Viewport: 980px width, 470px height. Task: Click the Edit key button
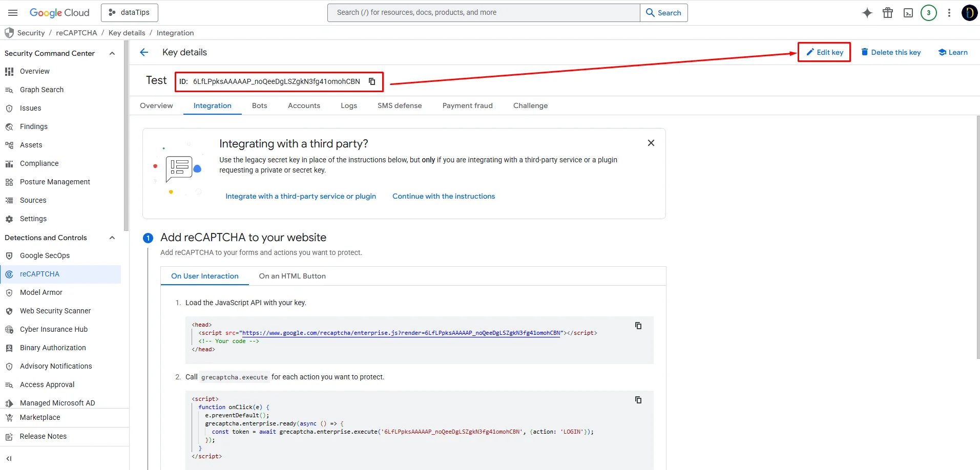824,52
